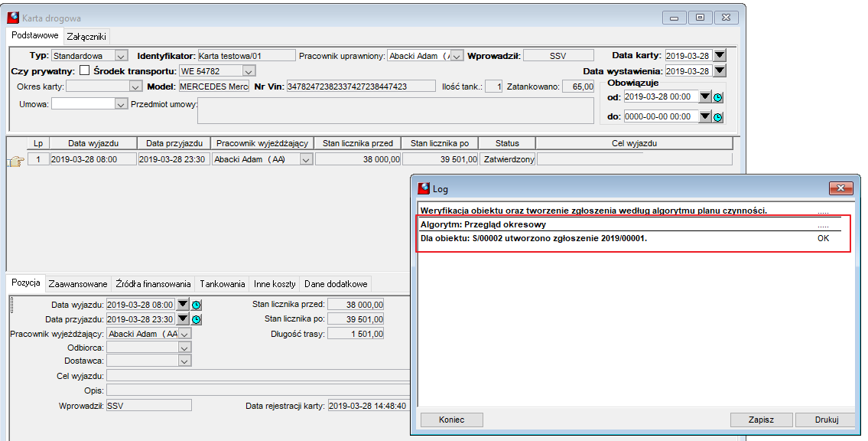Image resolution: width=868 pixels, height=441 pixels.
Task: Click the Zatankowano value field
Action: (578, 87)
